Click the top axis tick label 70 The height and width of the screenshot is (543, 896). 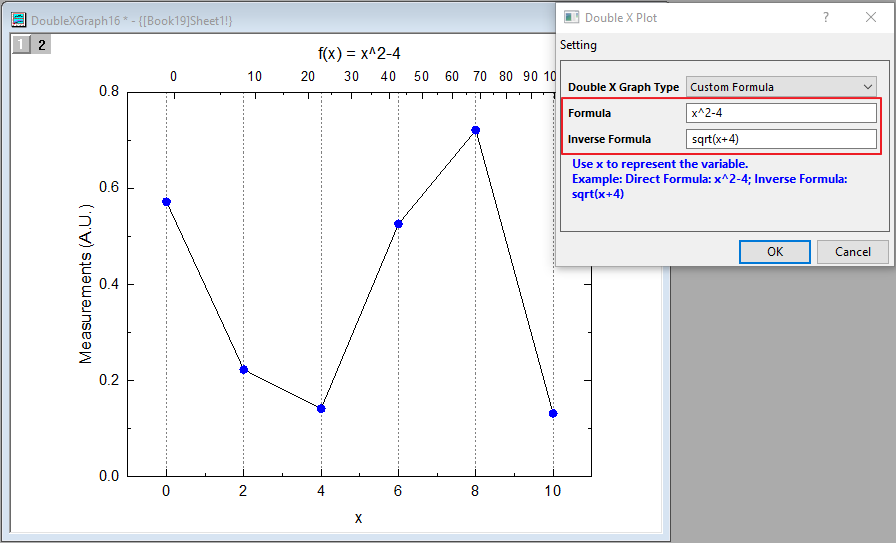click(480, 76)
